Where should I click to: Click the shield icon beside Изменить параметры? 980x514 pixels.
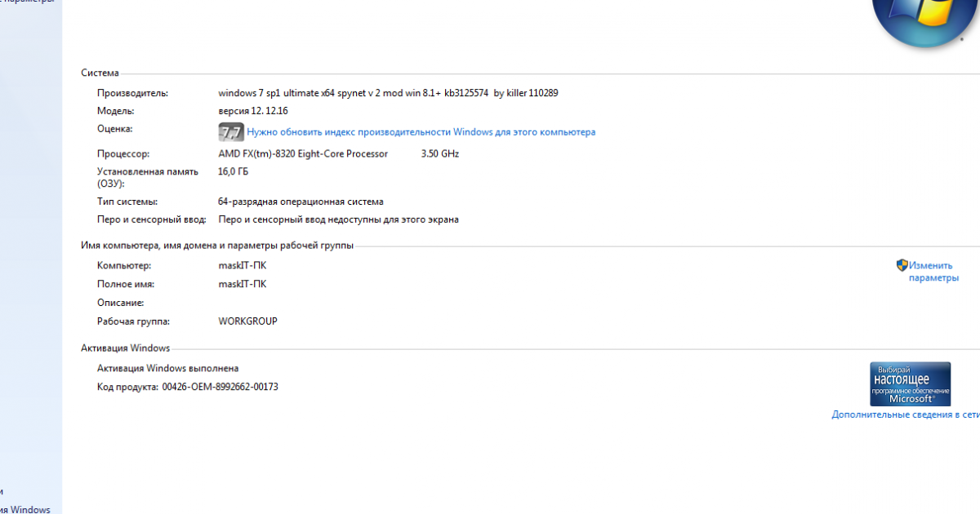[902, 265]
